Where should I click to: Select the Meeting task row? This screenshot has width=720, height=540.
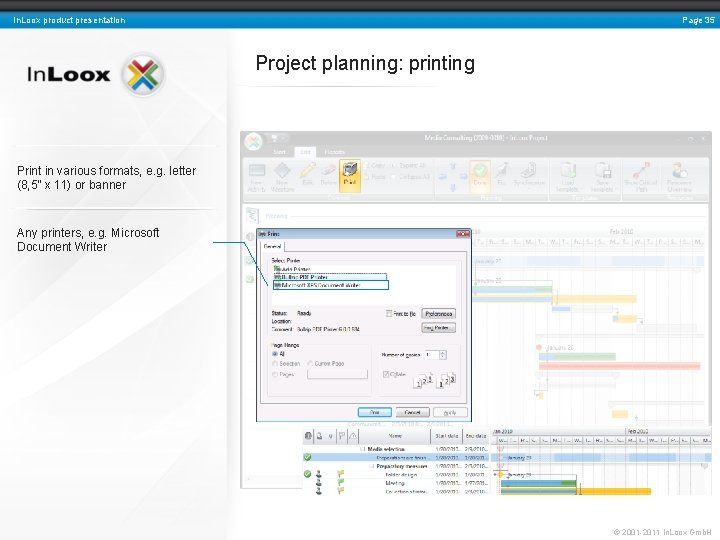coord(396,483)
